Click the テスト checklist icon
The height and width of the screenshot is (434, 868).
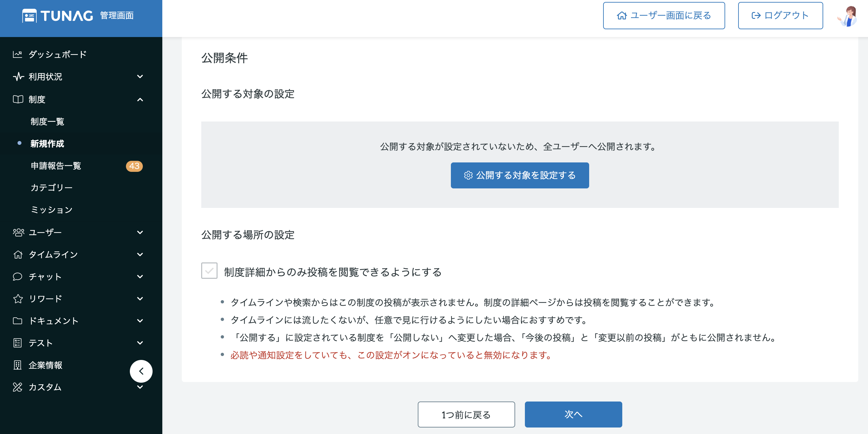(x=18, y=343)
